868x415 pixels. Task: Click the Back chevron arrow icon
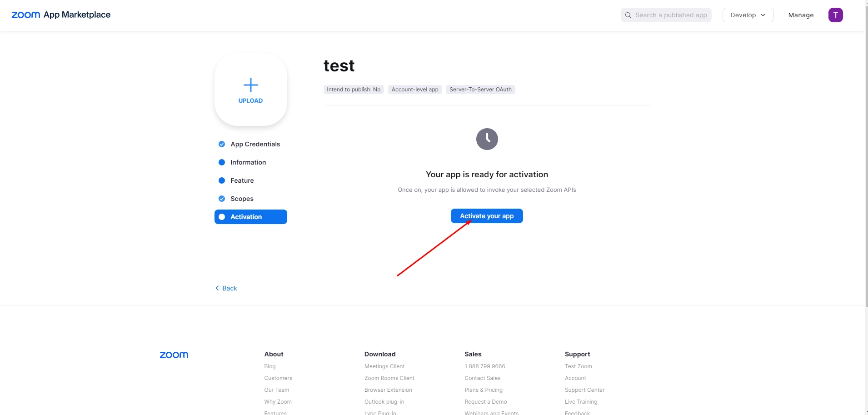point(217,288)
